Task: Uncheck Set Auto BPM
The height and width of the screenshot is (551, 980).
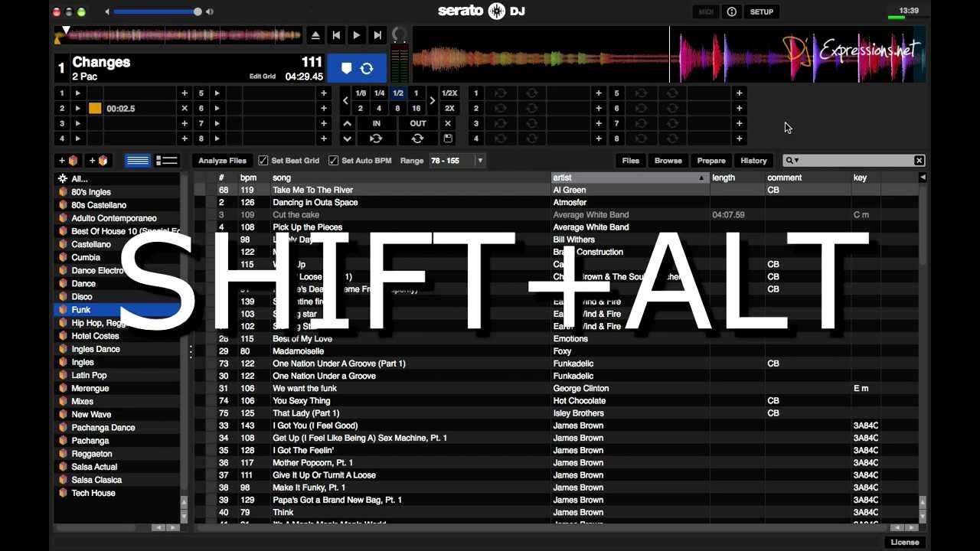Action: click(x=333, y=161)
